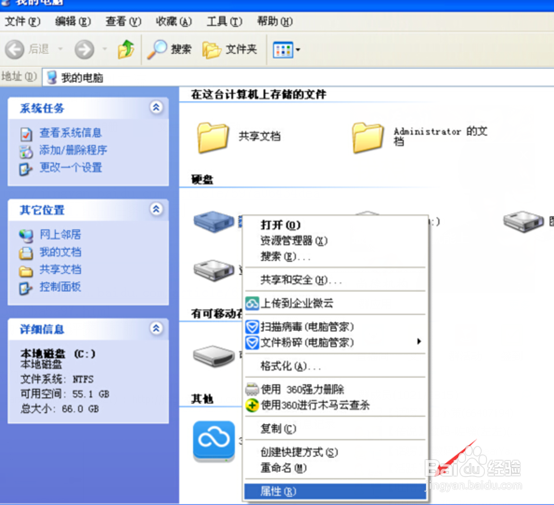Screen dimensions: 554x505
Task: Click the 更改一个设置 icon
Action: coord(26,169)
